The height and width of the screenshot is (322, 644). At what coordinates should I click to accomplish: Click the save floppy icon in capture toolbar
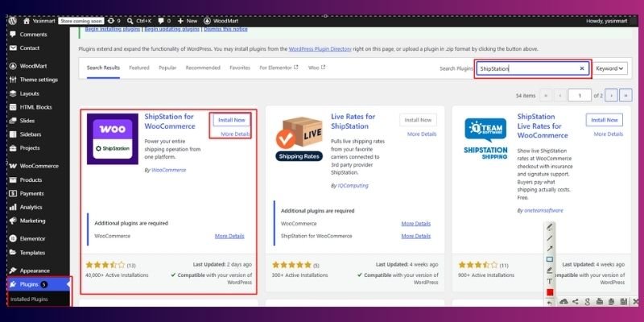[x=623, y=302]
